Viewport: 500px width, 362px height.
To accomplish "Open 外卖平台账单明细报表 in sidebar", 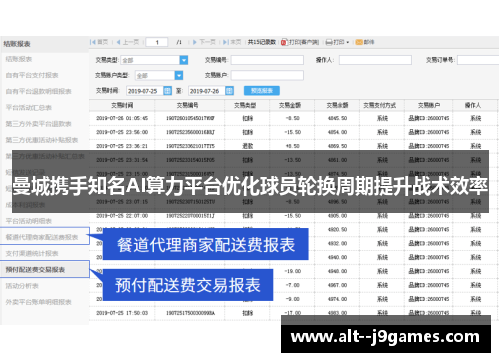I will pos(38,302).
